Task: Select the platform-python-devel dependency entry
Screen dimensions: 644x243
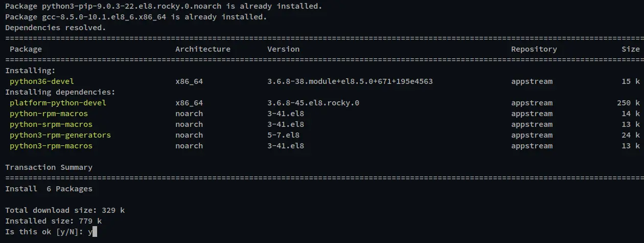Action: (58, 103)
